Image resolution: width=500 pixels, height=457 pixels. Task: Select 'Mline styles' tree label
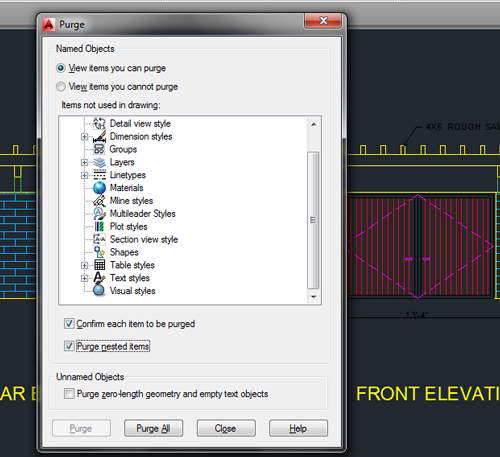132,201
